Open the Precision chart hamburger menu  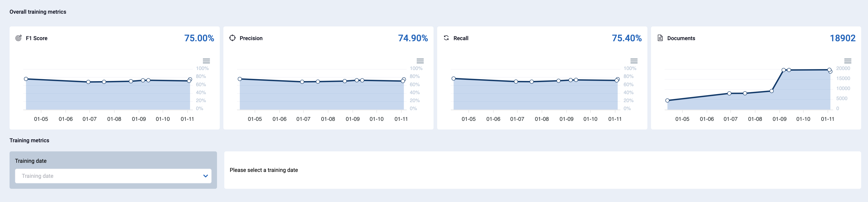420,61
